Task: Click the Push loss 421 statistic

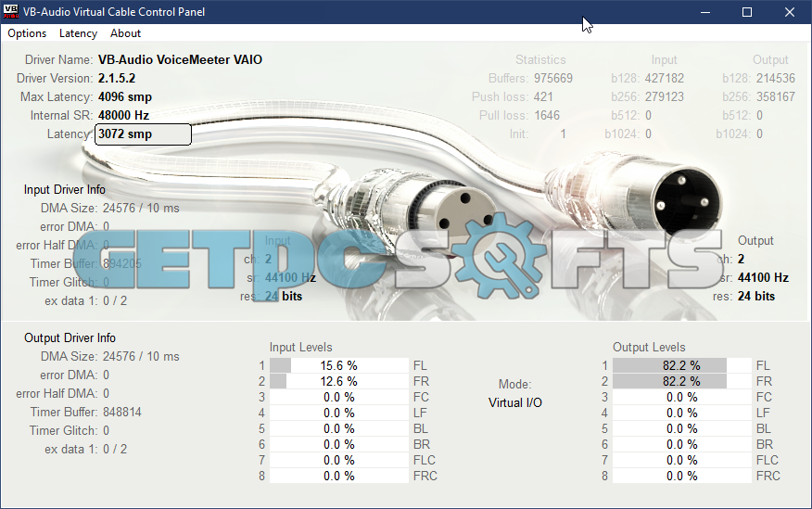Action: 543,96
